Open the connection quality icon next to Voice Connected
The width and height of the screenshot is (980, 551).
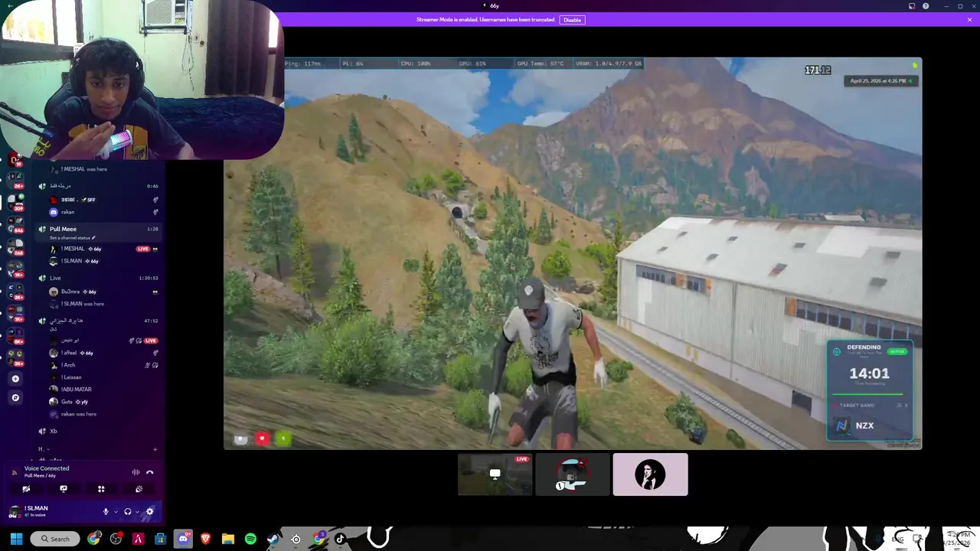(x=15, y=472)
